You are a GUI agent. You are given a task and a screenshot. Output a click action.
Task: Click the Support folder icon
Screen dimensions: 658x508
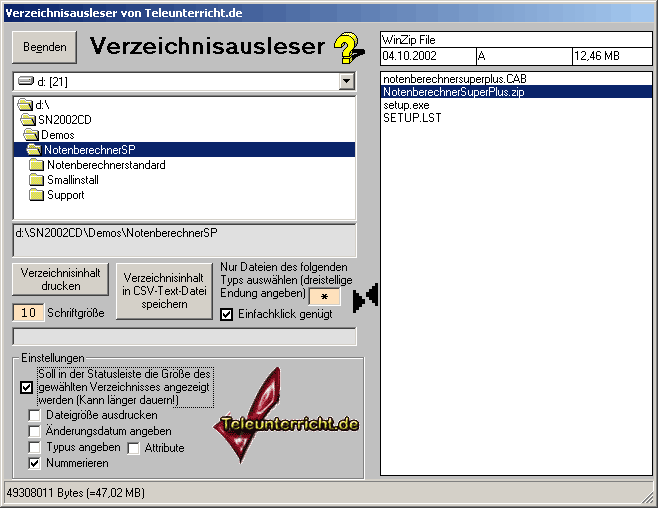click(37, 195)
